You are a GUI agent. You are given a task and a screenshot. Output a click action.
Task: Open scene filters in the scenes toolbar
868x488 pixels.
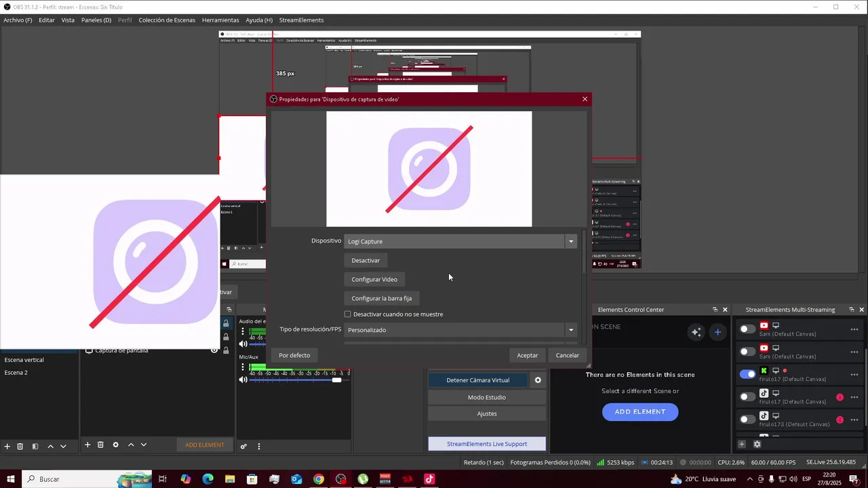click(x=35, y=446)
